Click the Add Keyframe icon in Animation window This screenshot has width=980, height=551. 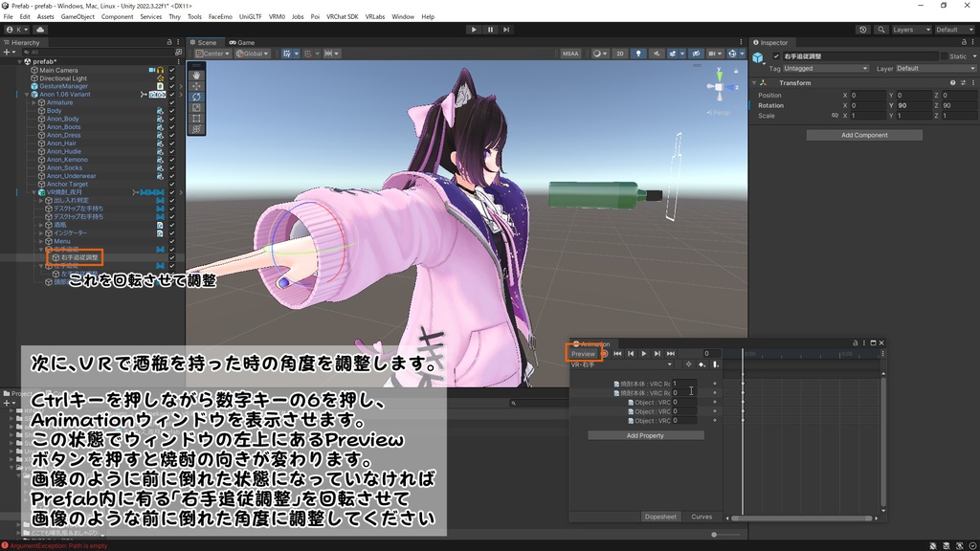(702, 364)
